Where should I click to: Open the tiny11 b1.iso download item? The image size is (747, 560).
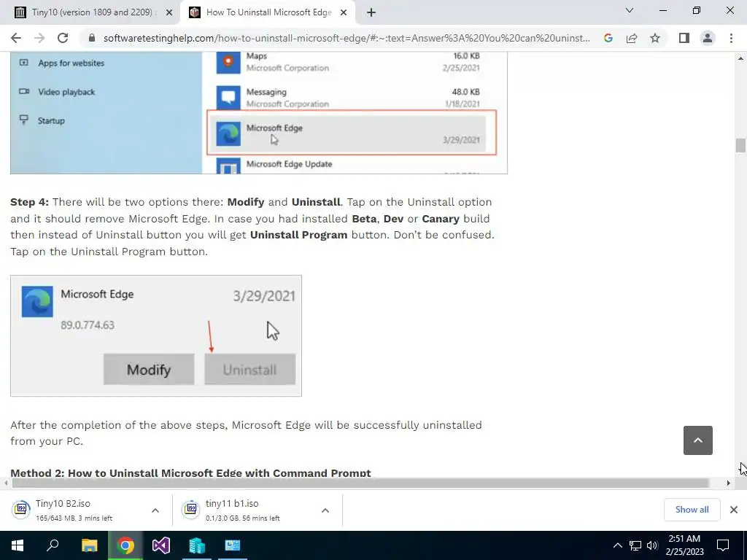click(245, 510)
